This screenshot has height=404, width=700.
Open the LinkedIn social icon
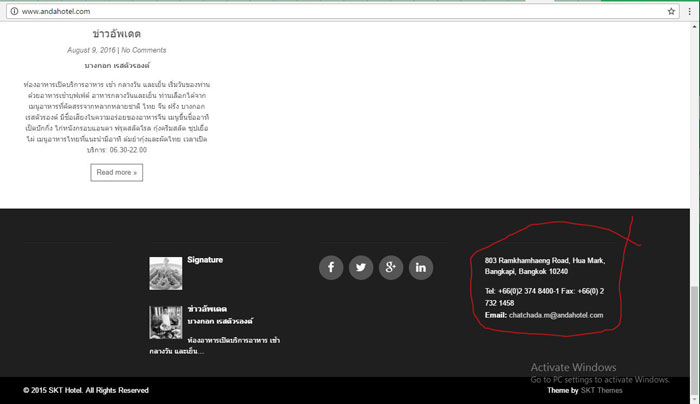pos(421,268)
